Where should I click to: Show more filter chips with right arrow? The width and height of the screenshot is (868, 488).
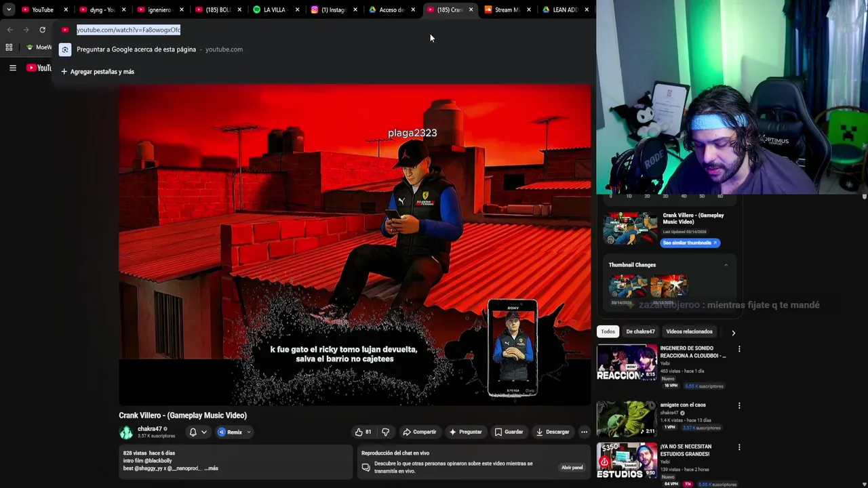click(733, 333)
